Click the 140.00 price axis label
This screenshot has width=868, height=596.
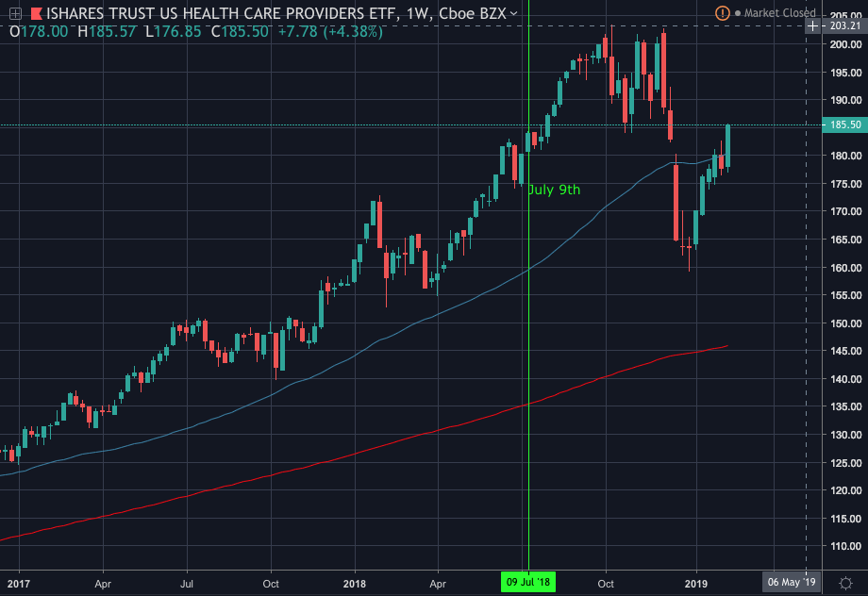coord(845,379)
